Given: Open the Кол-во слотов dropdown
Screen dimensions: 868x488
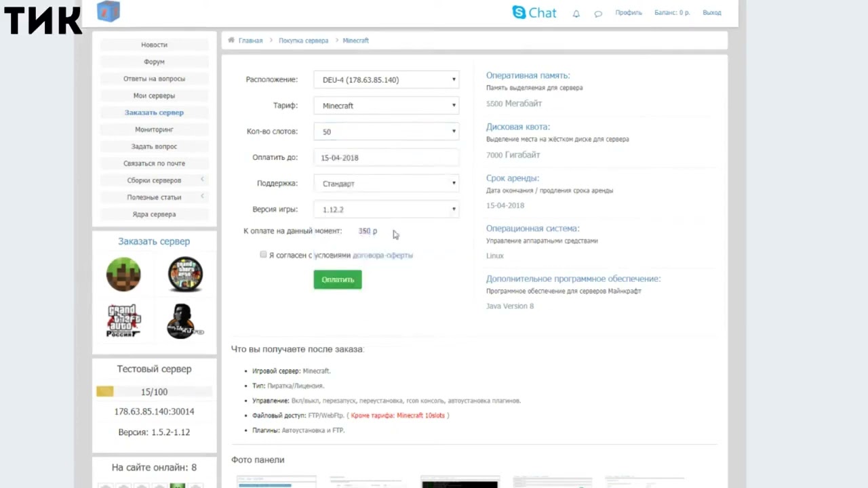Looking at the screenshot, I should [386, 131].
